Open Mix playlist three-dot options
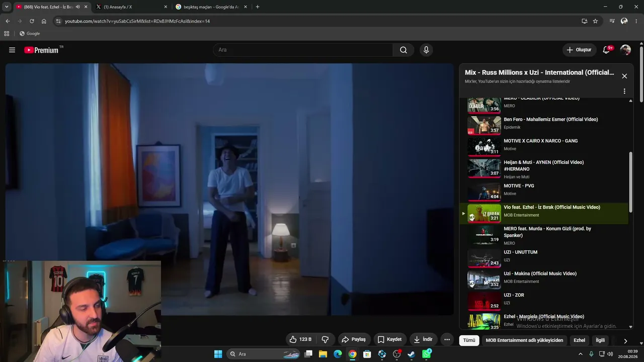The height and width of the screenshot is (362, 644). [x=624, y=92]
